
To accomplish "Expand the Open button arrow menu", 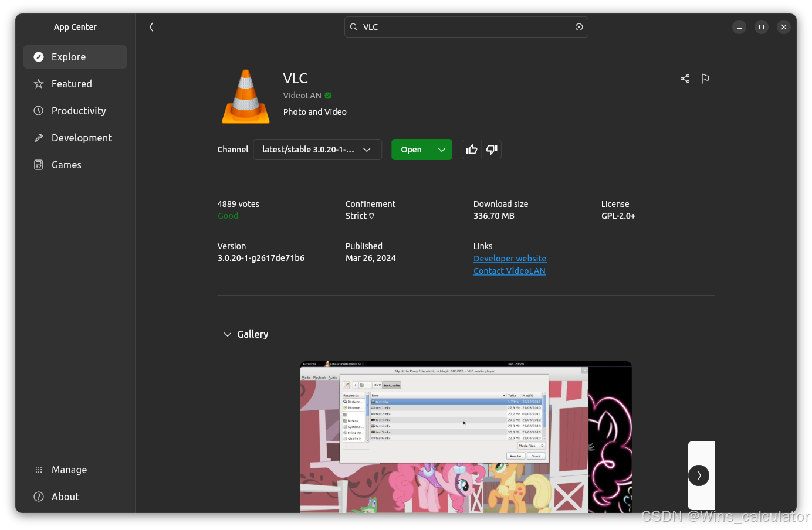I will [x=442, y=150].
